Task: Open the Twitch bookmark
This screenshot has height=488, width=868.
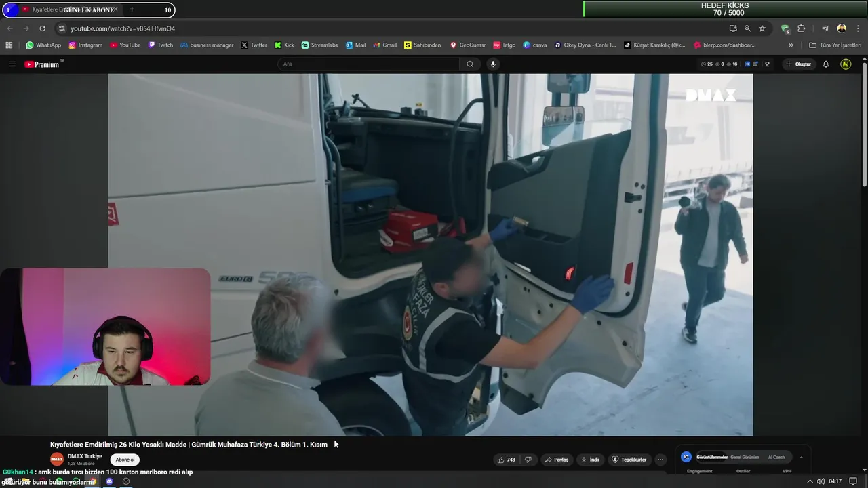Action: coord(161,45)
